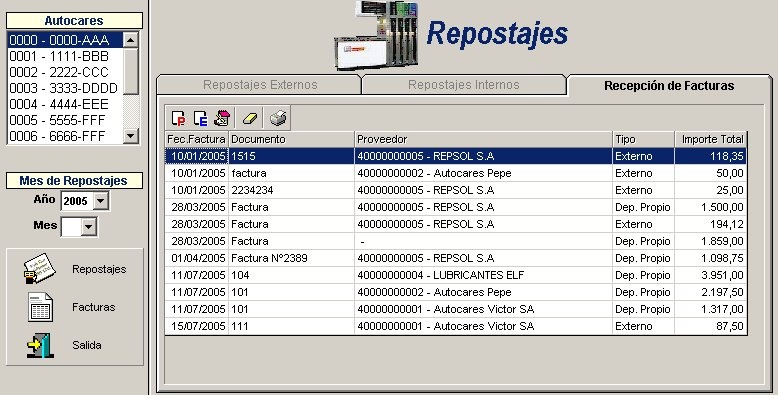Select autocar 0000 - 0000-AAA
Image resolution: width=778 pixels, height=395 pixels.
(x=65, y=40)
